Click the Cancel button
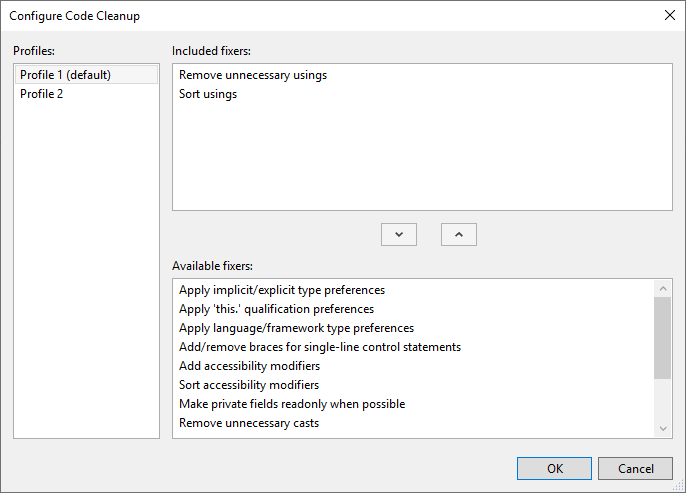This screenshot has width=686, height=493. pyautogui.click(x=635, y=469)
